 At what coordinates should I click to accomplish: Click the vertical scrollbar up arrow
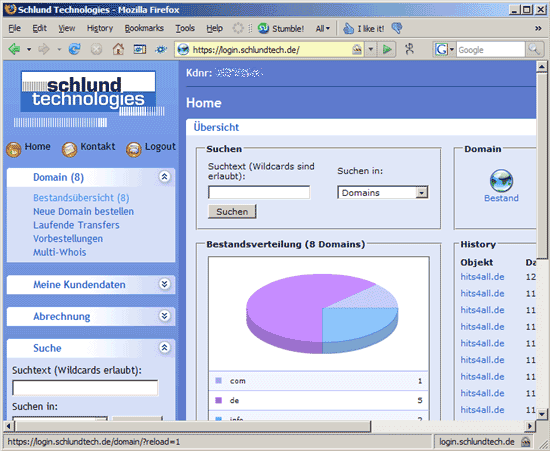pos(542,66)
